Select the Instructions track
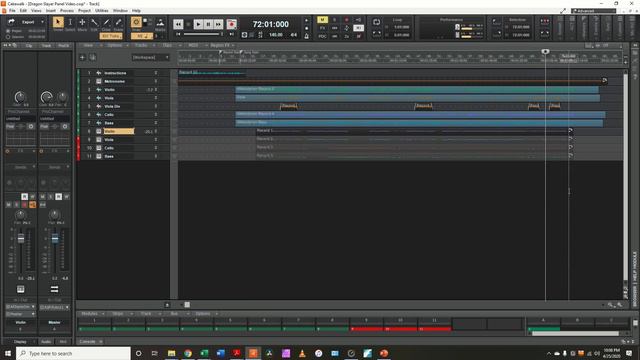The width and height of the screenshot is (640, 360). coord(115,73)
